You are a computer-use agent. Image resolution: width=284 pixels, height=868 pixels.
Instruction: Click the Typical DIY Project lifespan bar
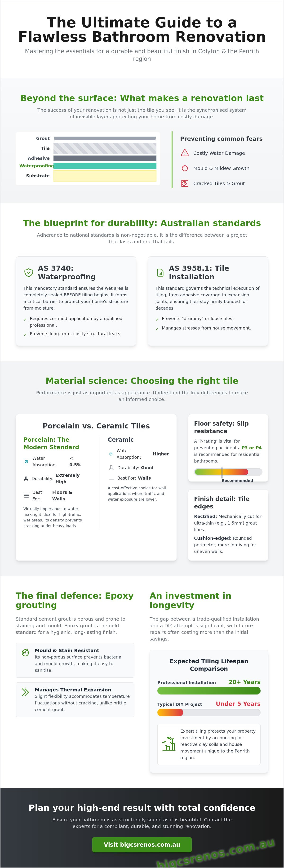[209, 713]
